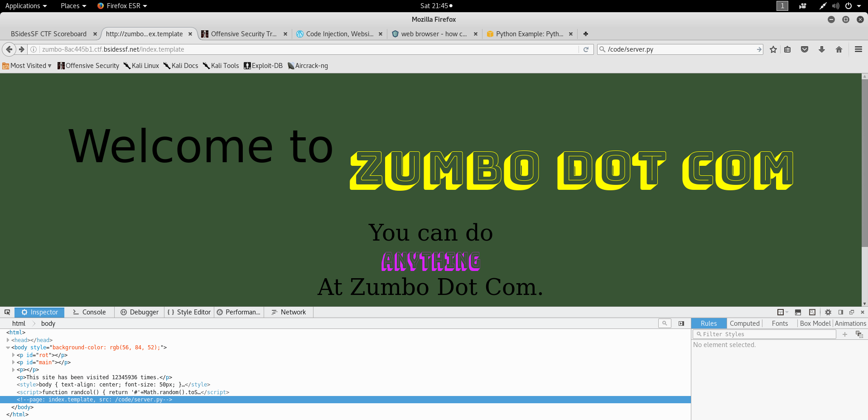Open the Network devtools tab
868x420 pixels.
[289, 312]
